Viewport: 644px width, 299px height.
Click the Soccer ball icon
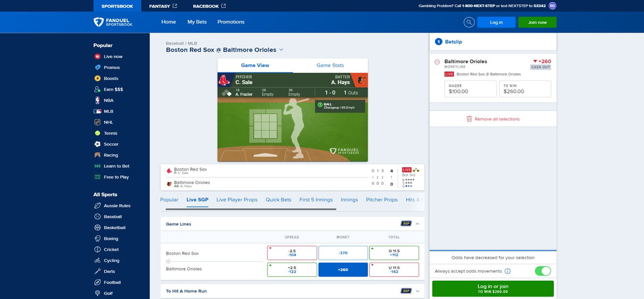pos(98,144)
